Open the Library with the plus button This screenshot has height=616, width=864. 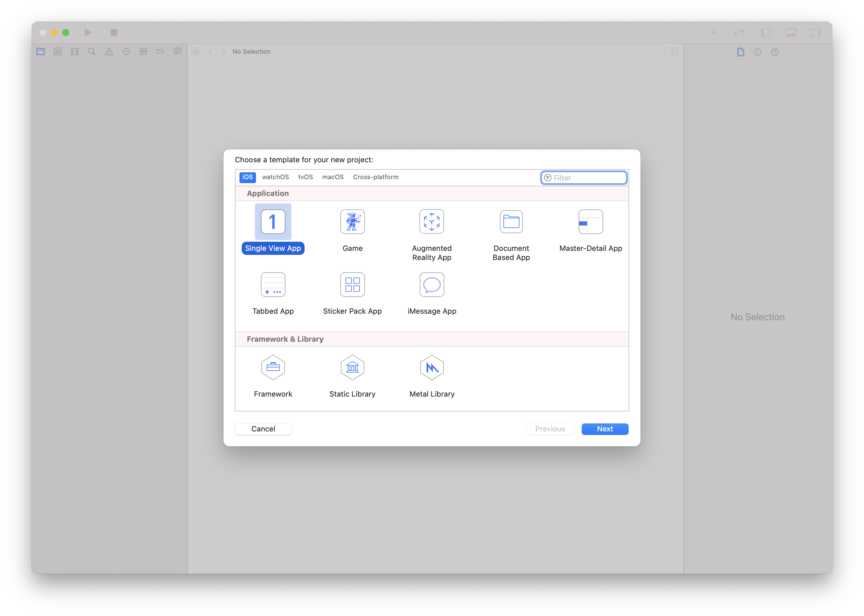click(713, 33)
